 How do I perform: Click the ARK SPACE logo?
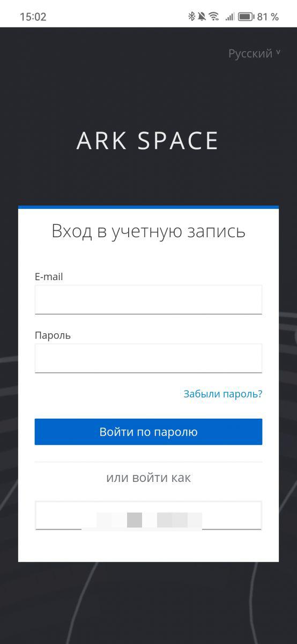click(x=148, y=141)
